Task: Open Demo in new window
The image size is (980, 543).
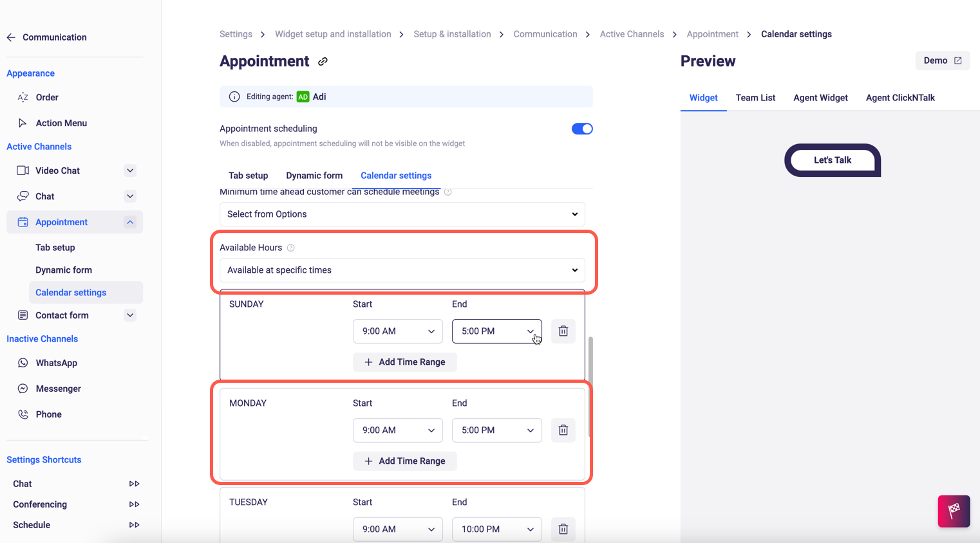Action: click(x=943, y=60)
